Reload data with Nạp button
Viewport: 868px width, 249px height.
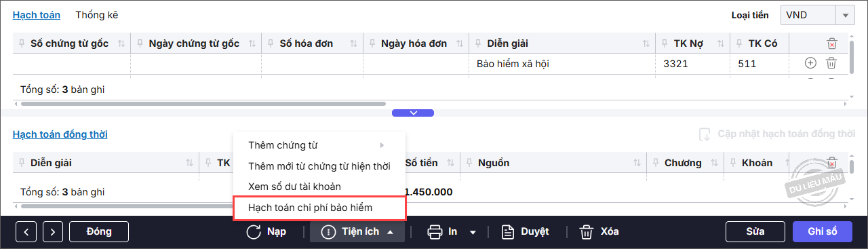click(266, 232)
